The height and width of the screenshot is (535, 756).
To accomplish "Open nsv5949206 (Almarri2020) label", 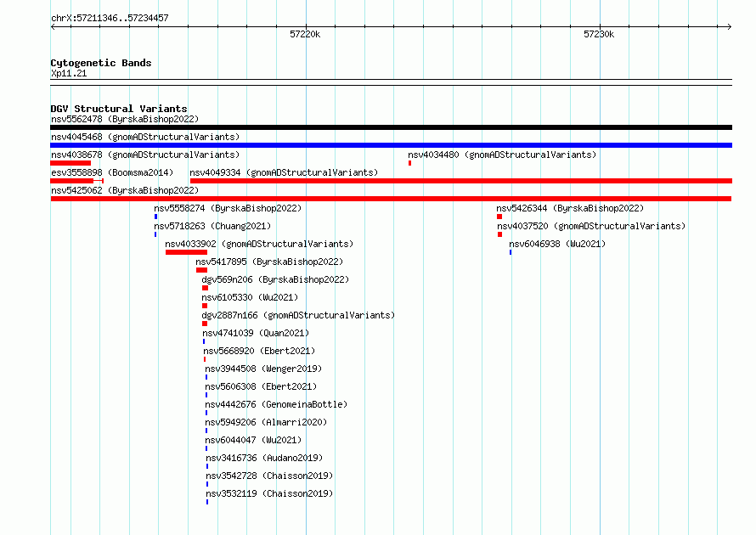I will 266,422.
